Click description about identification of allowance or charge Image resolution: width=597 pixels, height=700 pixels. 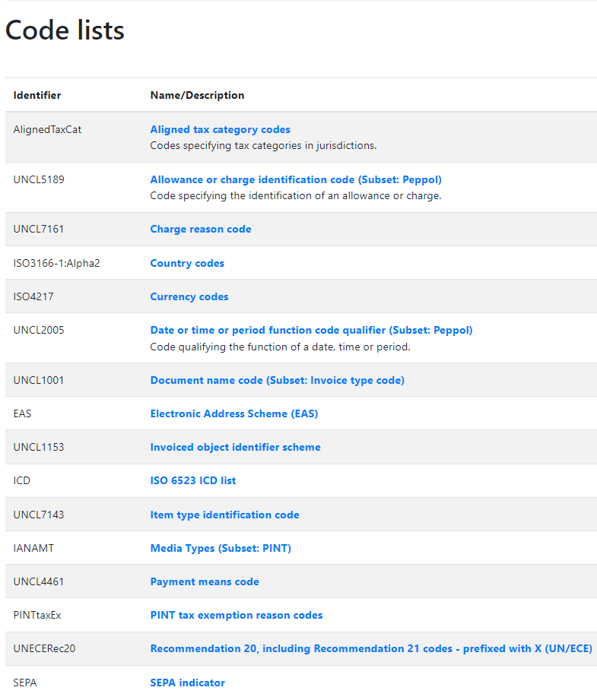[296, 195]
